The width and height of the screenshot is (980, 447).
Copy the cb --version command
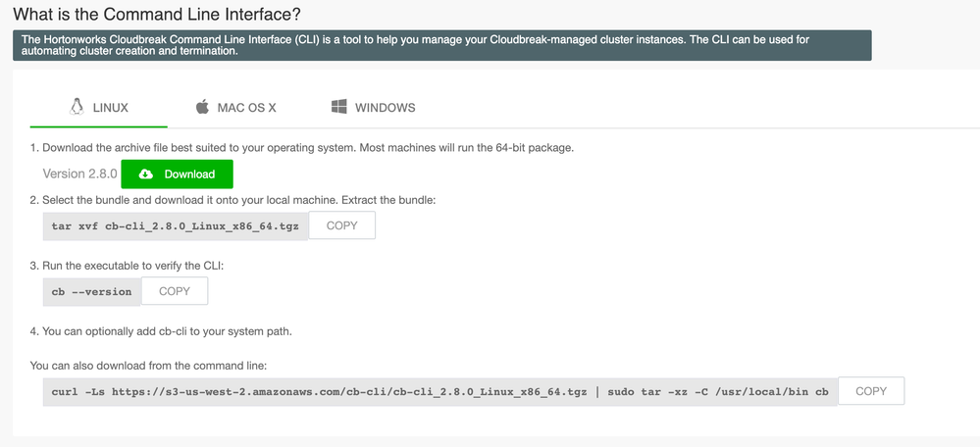[175, 291]
